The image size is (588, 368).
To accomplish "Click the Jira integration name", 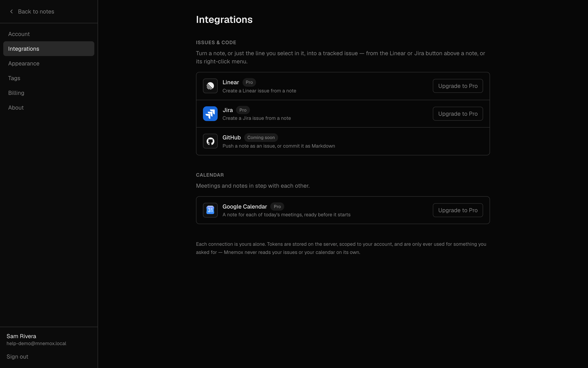I will coord(228,110).
